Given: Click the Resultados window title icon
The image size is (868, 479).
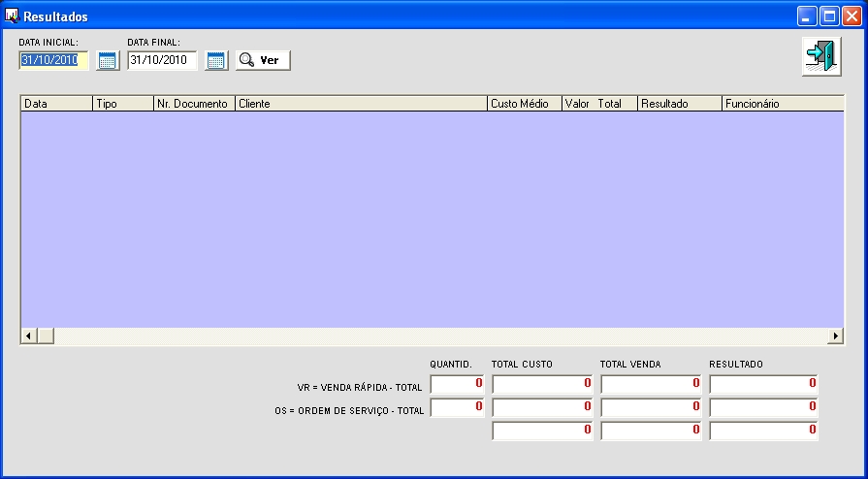Looking at the screenshot, I should click(x=13, y=16).
